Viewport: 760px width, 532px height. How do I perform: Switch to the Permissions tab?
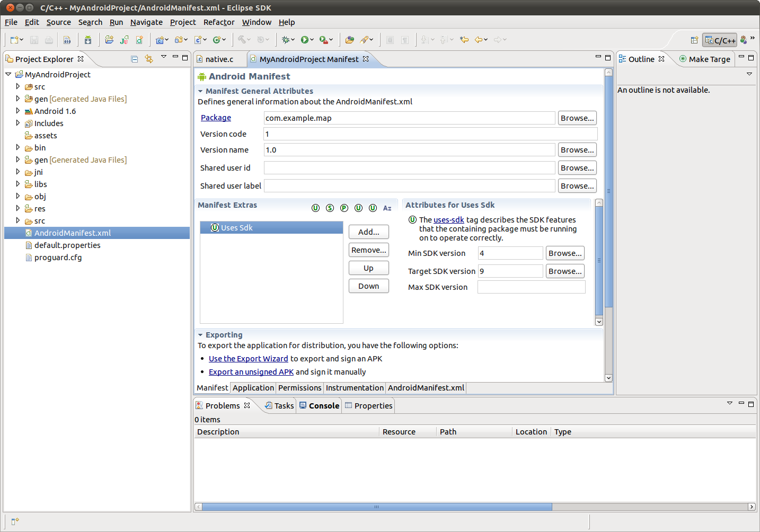pos(300,388)
